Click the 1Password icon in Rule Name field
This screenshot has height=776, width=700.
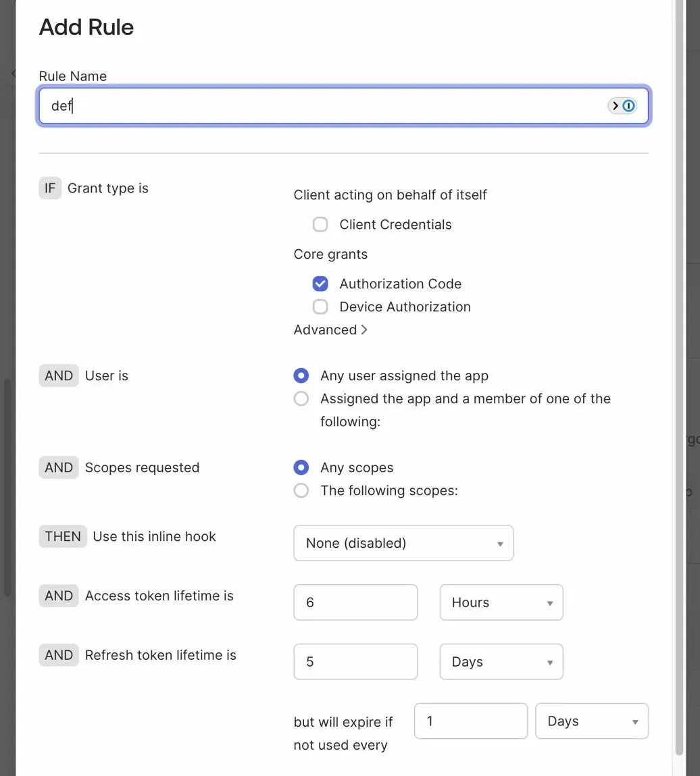coord(628,105)
